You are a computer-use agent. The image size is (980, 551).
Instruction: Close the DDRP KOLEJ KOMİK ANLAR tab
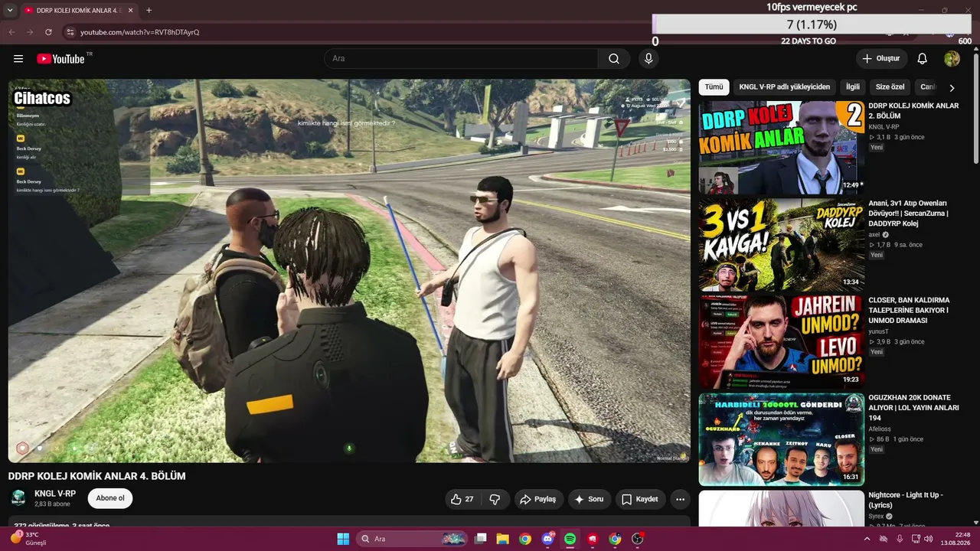130,11
